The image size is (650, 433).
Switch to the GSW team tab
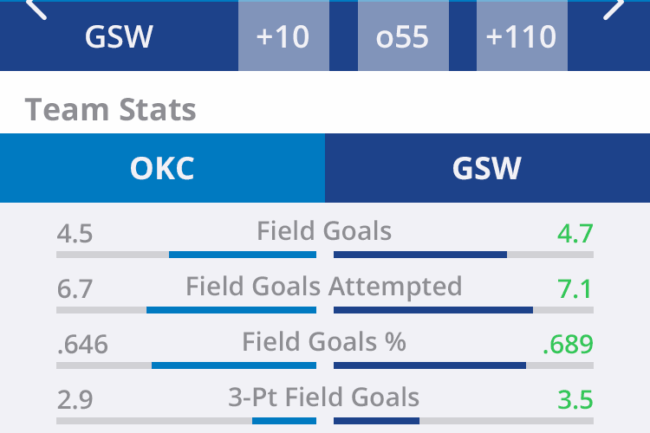point(487,168)
